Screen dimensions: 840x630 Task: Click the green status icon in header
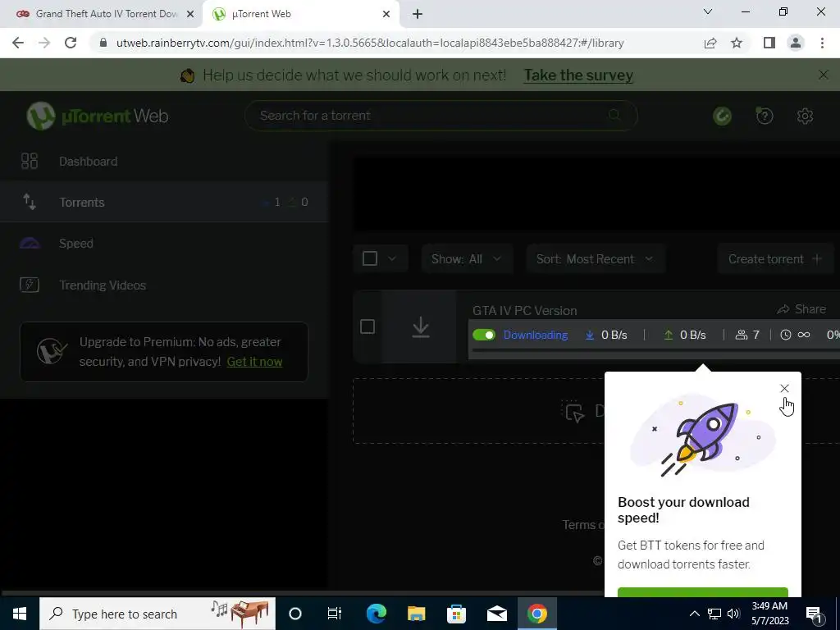[722, 116]
